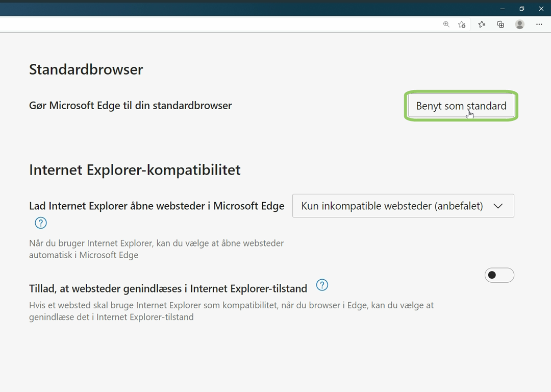Click the Internet Explorer-kompatibilitet heading
This screenshot has height=392, width=551.
[135, 170]
